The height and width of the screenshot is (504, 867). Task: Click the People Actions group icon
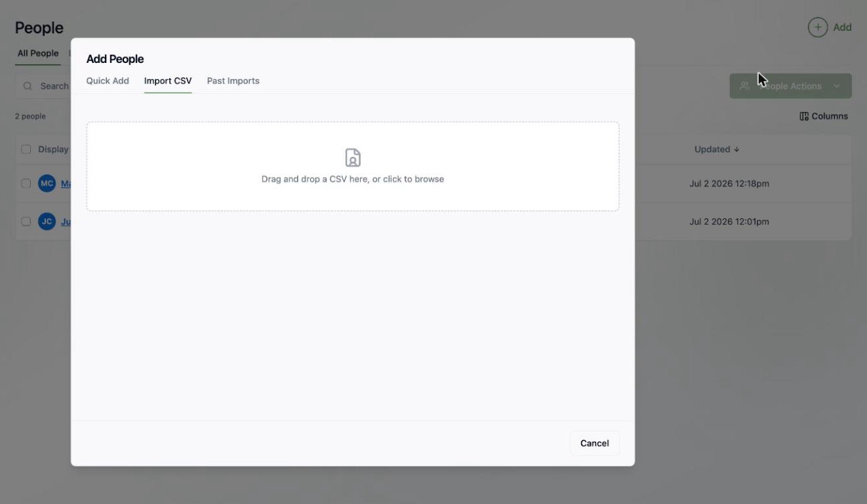tap(744, 86)
